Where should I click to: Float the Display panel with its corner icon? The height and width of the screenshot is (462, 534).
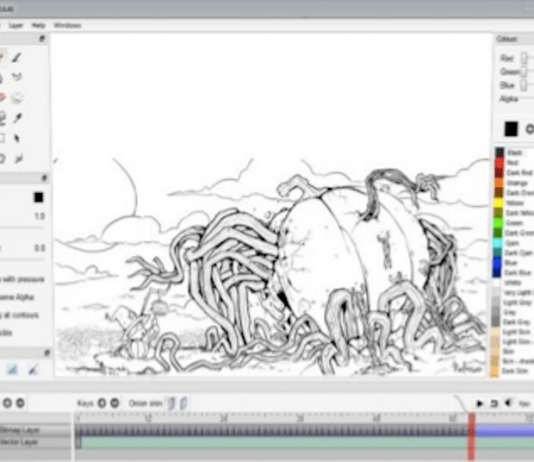click(47, 353)
